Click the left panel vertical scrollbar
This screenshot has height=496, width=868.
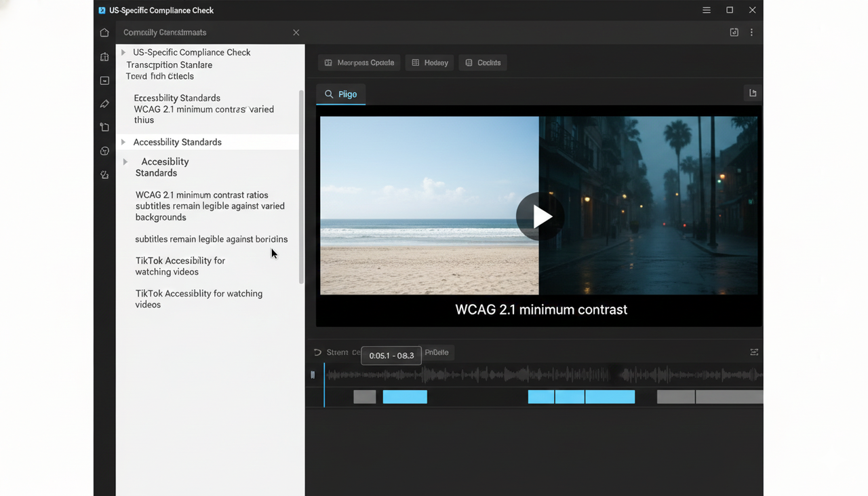(x=301, y=187)
